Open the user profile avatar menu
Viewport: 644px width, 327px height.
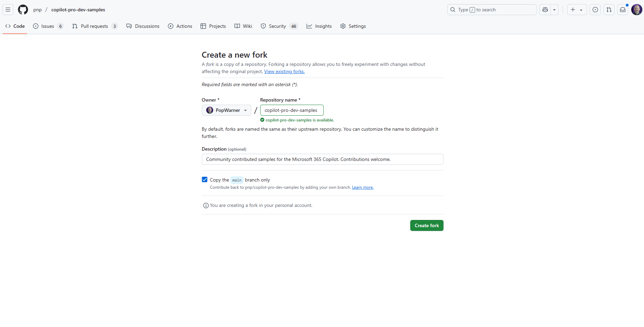click(636, 10)
